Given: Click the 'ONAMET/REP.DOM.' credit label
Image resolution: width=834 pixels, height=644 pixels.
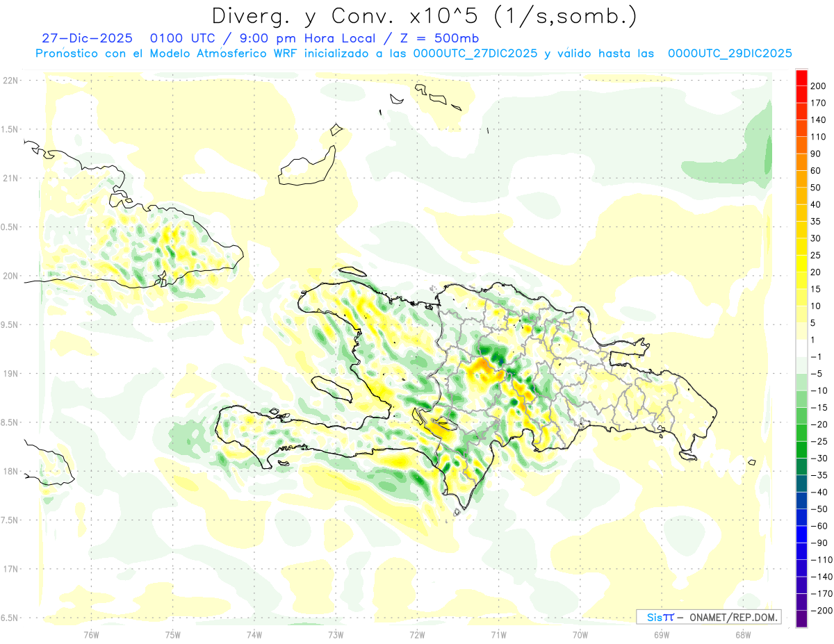Looking at the screenshot, I should tap(733, 618).
